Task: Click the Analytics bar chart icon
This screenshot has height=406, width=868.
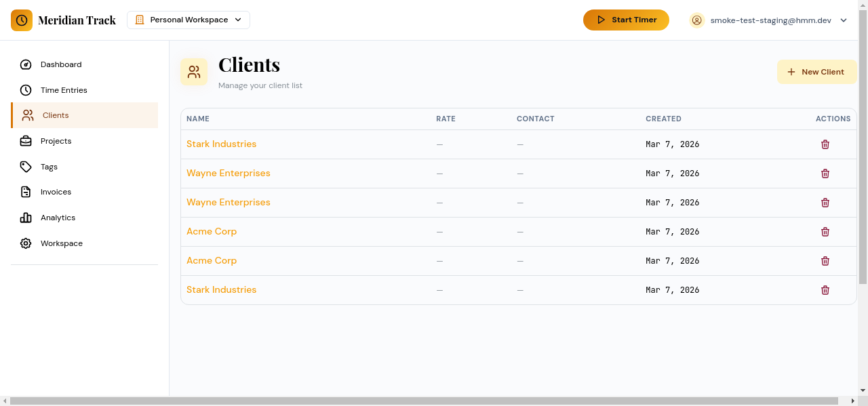Action: [26, 218]
